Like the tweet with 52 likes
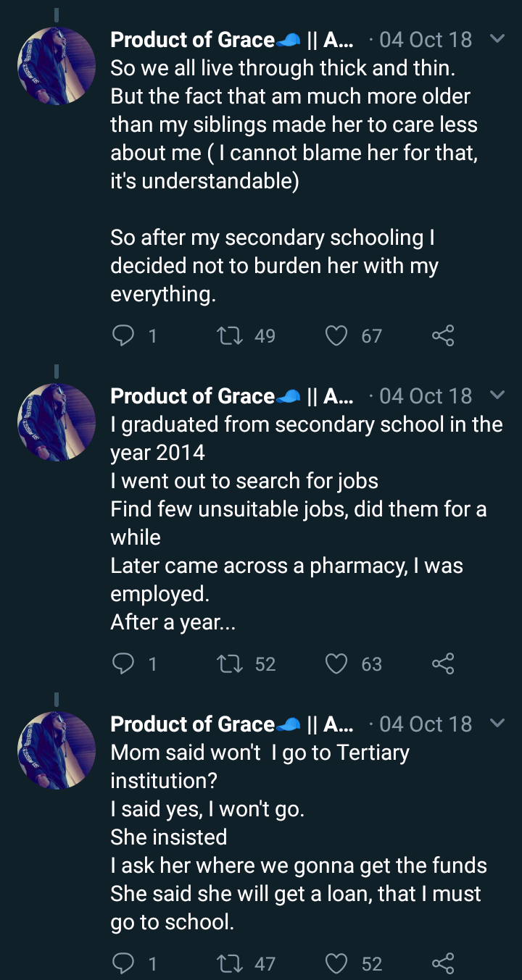Viewport: 522px width, 980px height. (336, 963)
